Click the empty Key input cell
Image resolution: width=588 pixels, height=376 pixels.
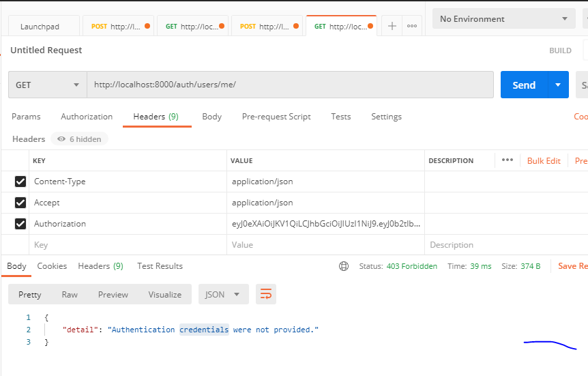click(x=128, y=245)
